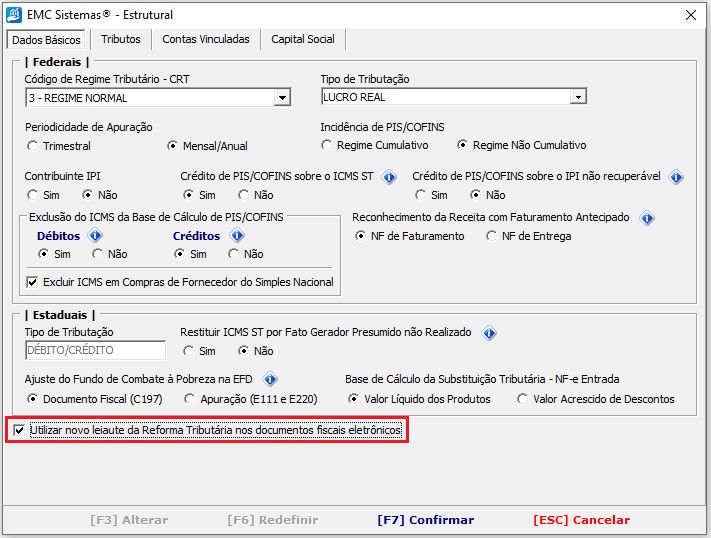Image resolution: width=711 pixels, height=538 pixels.
Task: Confirm with the [F7] Confirmar button
Action: [x=426, y=520]
